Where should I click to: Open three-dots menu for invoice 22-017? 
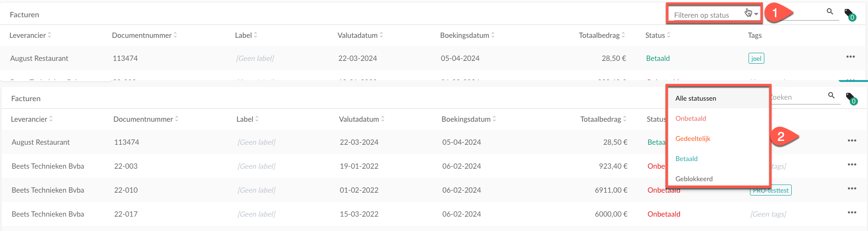pyautogui.click(x=852, y=212)
